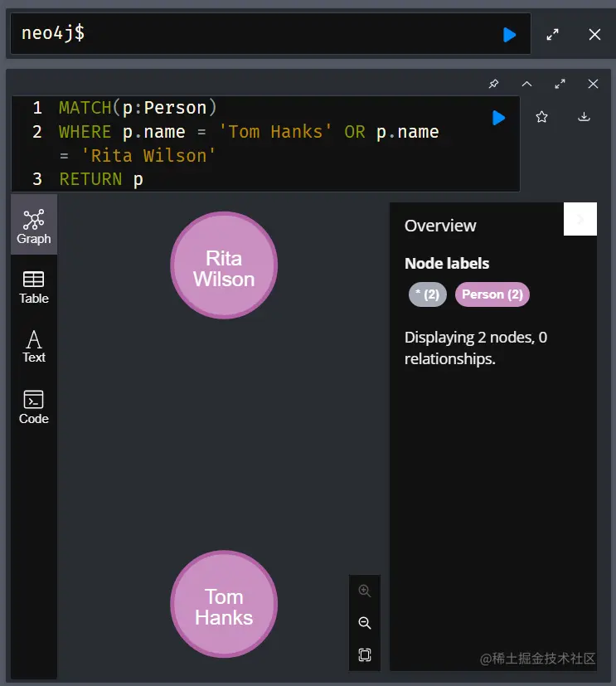The image size is (616, 686).
Task: Click the Overview heading
Action: point(440,226)
